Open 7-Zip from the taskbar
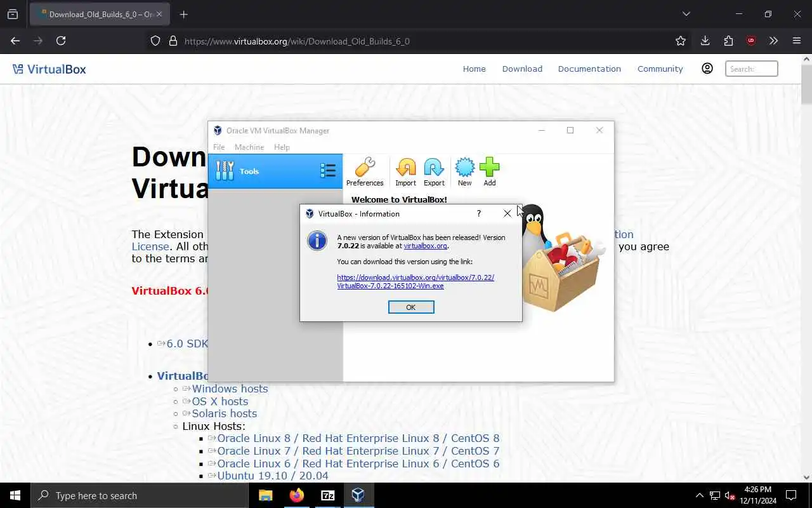 (x=328, y=495)
